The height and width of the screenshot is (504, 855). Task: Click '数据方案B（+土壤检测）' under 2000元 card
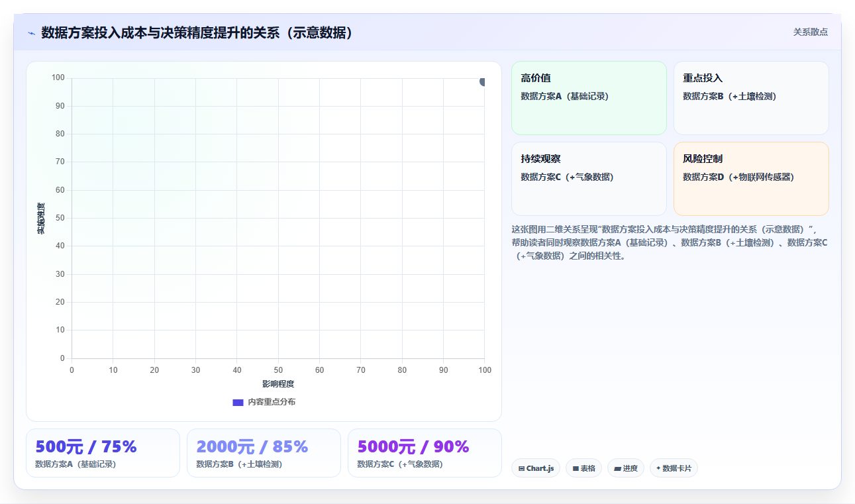pos(239,464)
